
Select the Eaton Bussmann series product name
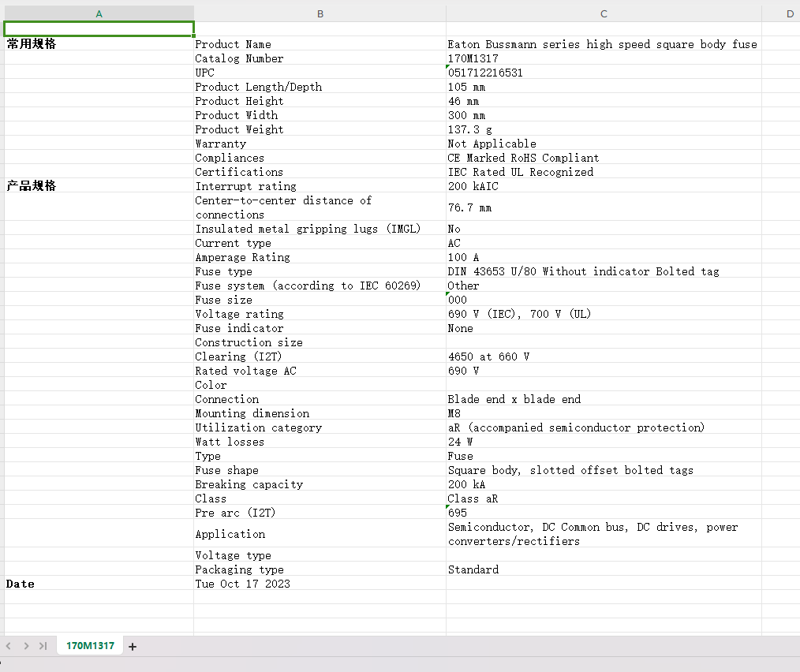point(604,44)
